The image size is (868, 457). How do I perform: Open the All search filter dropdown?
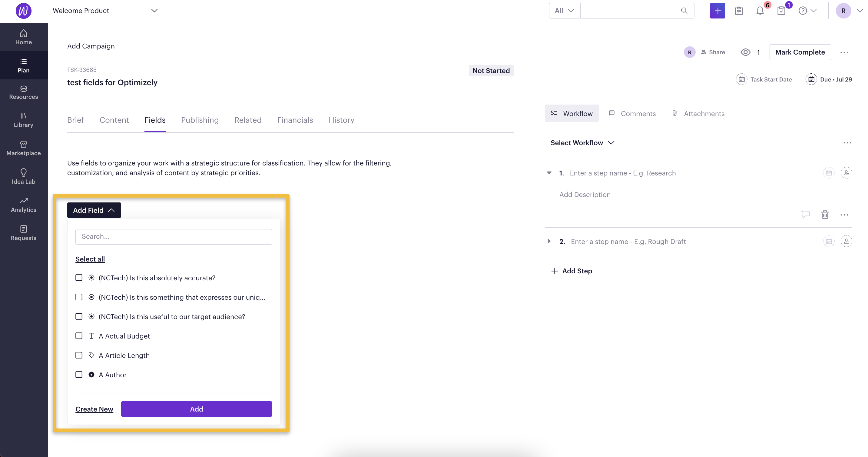pyautogui.click(x=565, y=11)
